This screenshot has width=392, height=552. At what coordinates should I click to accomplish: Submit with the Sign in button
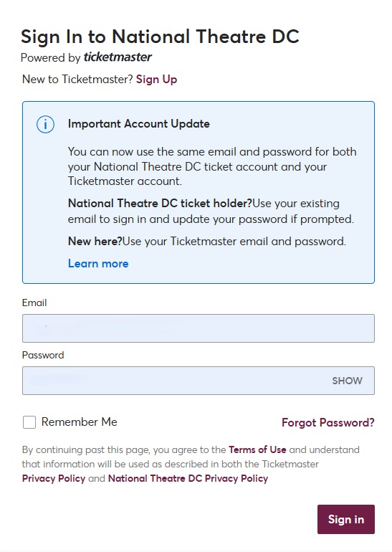point(346,519)
